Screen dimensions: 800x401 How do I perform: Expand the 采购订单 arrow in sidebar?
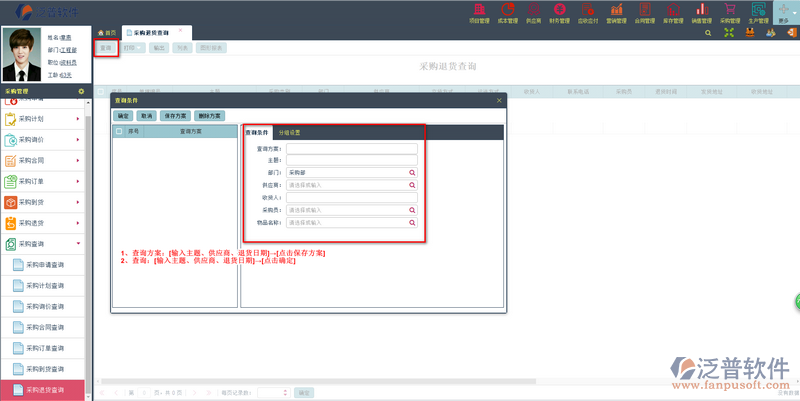pos(78,181)
